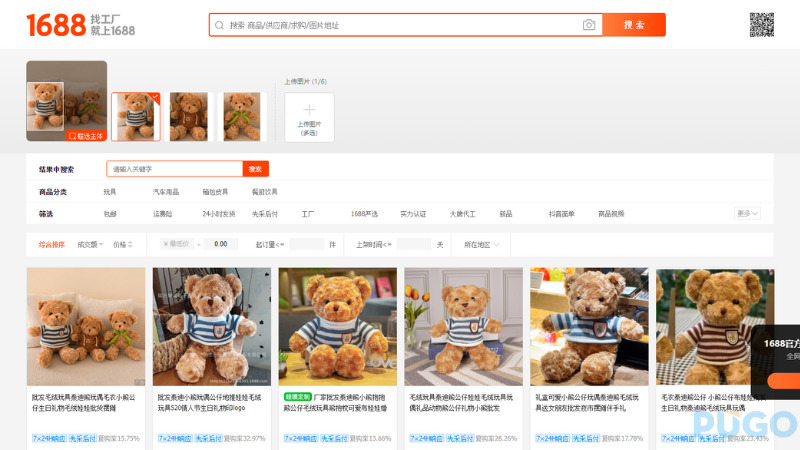Click the magnifier icon in search bar
Image resolution: width=800 pixels, height=450 pixels.
point(220,25)
